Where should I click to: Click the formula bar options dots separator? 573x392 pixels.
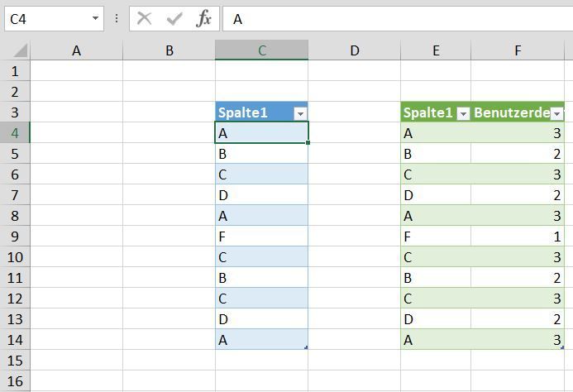(x=116, y=18)
